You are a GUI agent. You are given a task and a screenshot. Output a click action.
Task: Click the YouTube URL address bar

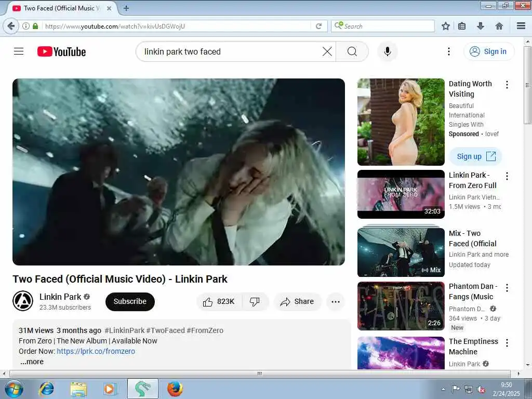pos(177,26)
